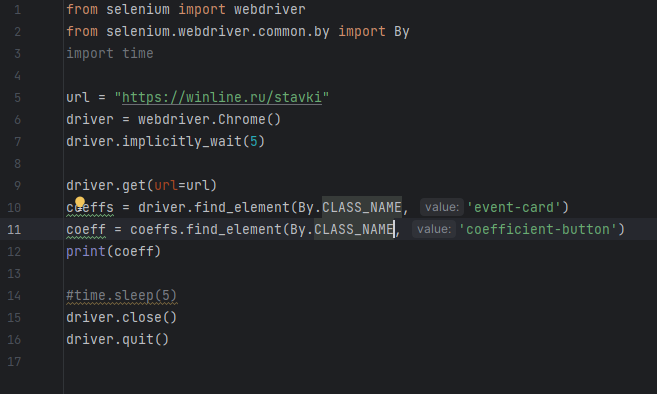Click the value: hint on line 10
This screenshot has height=394, width=657.
(x=442, y=207)
